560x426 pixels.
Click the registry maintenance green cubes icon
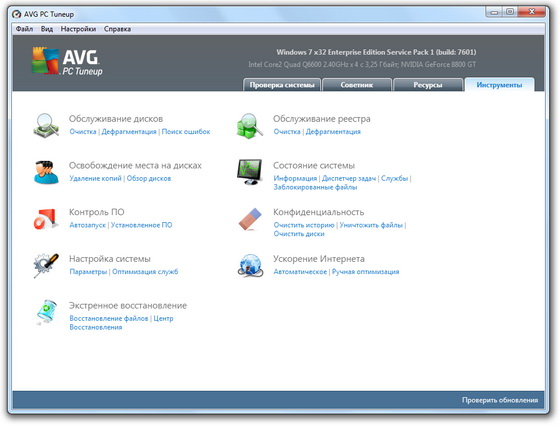[x=250, y=126]
